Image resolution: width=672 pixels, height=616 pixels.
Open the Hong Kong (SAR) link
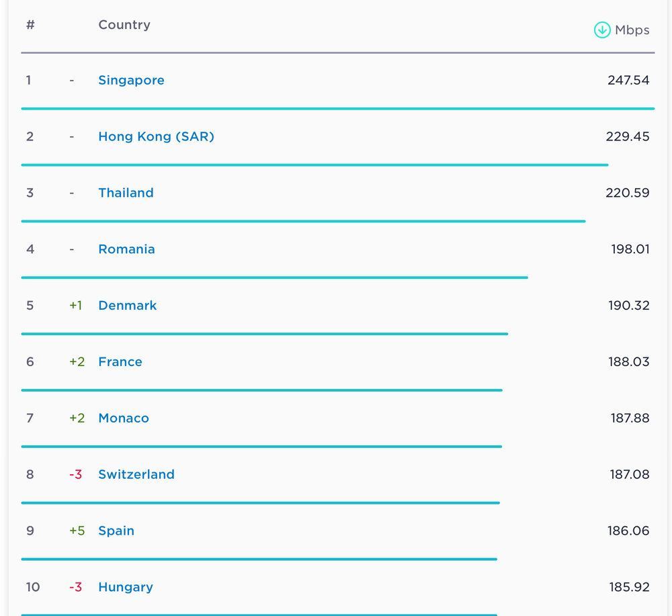[156, 137]
